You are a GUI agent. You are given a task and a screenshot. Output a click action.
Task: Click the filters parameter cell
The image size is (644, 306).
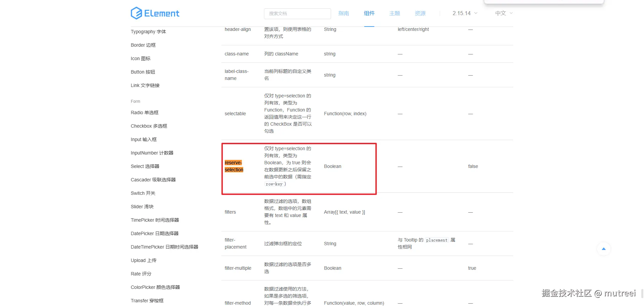(x=230, y=212)
